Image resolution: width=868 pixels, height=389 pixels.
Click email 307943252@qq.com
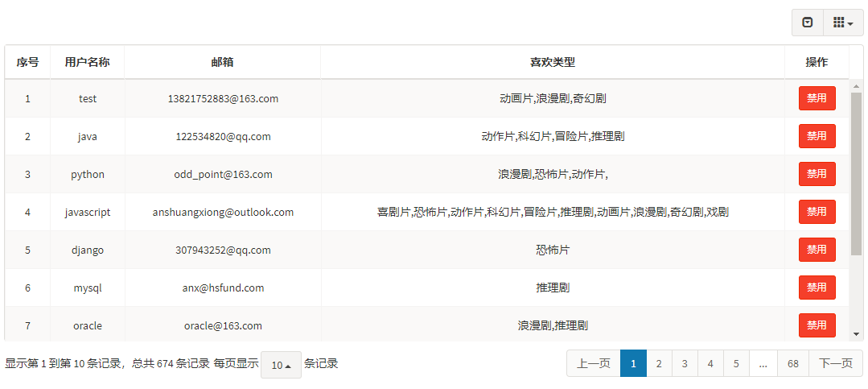[223, 250]
